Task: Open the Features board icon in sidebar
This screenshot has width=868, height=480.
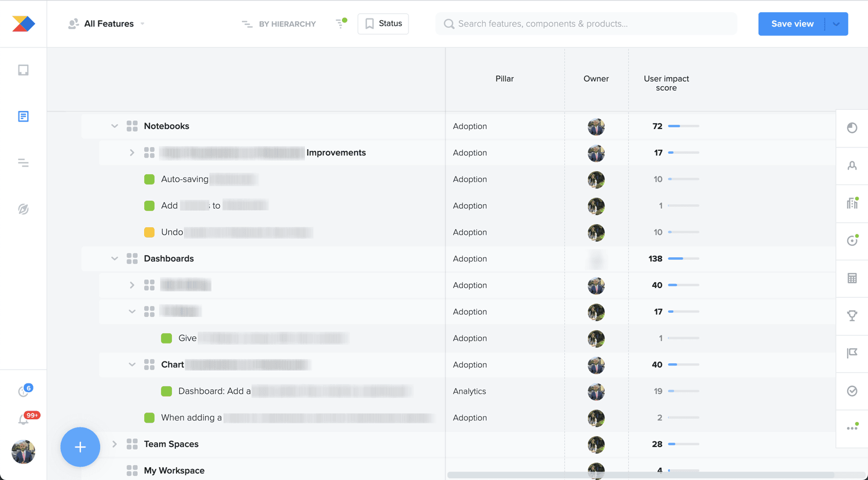Action: tap(23, 116)
